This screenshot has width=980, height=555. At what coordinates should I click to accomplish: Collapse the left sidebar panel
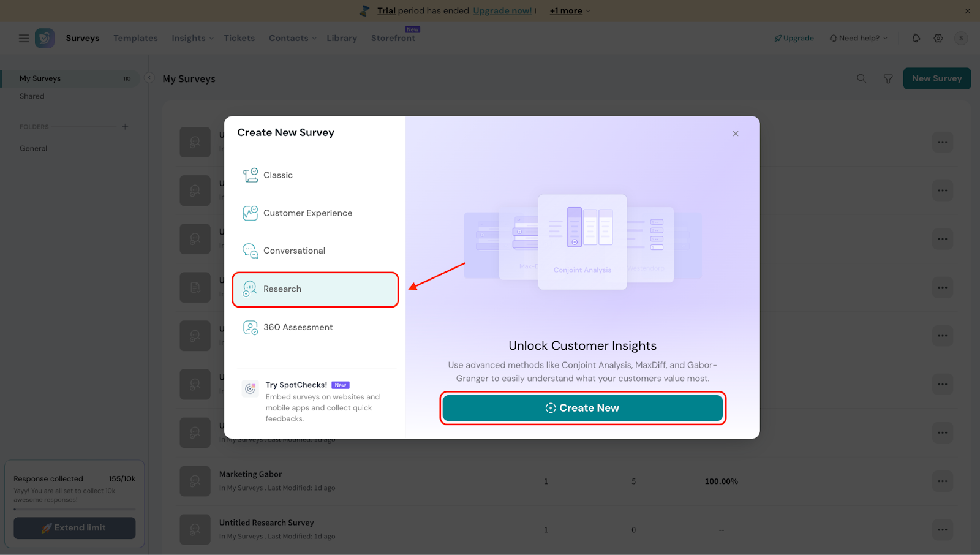[x=149, y=78]
